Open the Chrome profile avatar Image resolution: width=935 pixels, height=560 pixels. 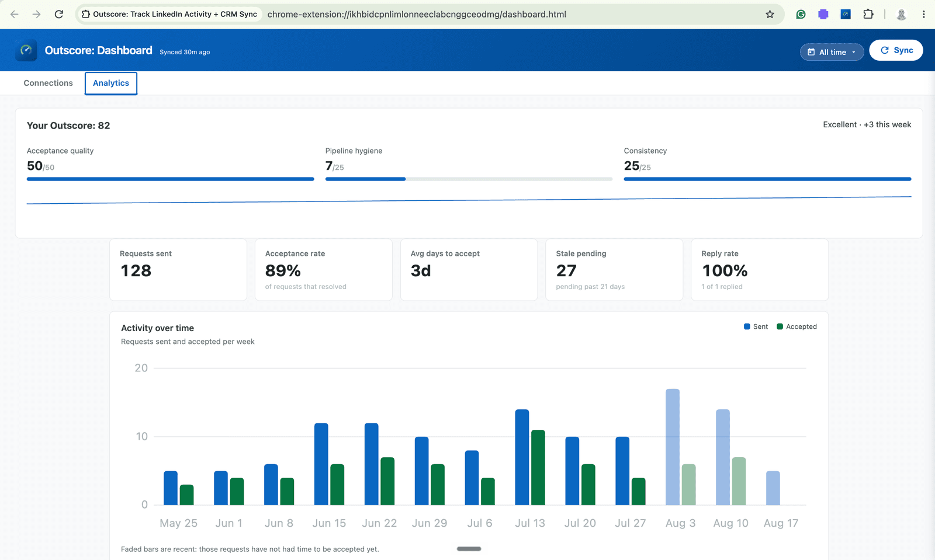click(x=901, y=14)
